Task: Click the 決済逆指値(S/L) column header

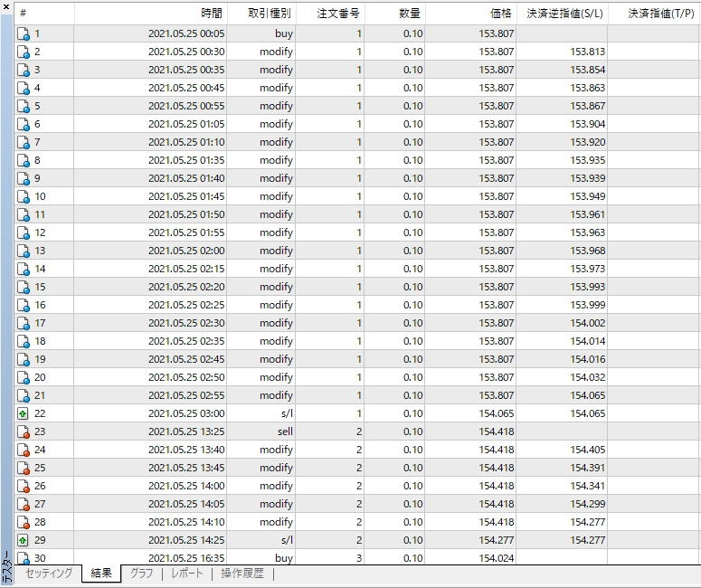Action: 562,14
